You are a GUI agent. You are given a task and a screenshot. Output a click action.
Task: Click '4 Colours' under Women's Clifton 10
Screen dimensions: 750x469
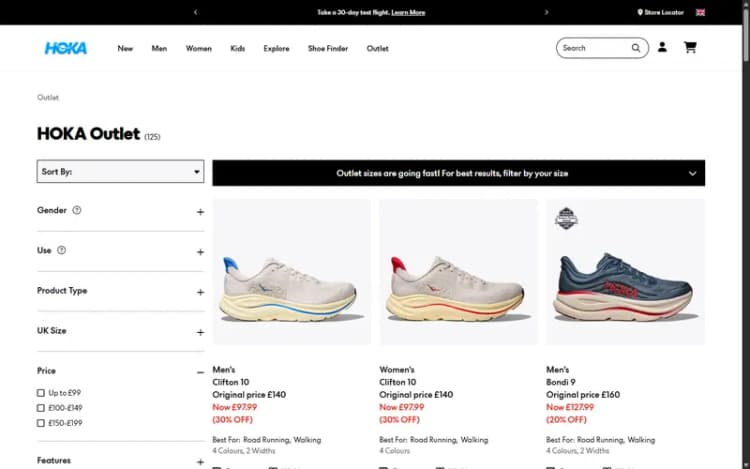(x=395, y=451)
